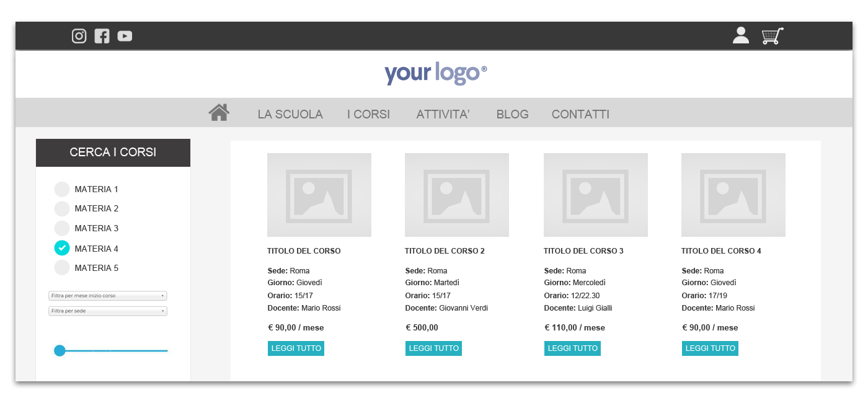868x403 pixels.
Task: Select the MATERIA 1 filter
Action: (62, 189)
